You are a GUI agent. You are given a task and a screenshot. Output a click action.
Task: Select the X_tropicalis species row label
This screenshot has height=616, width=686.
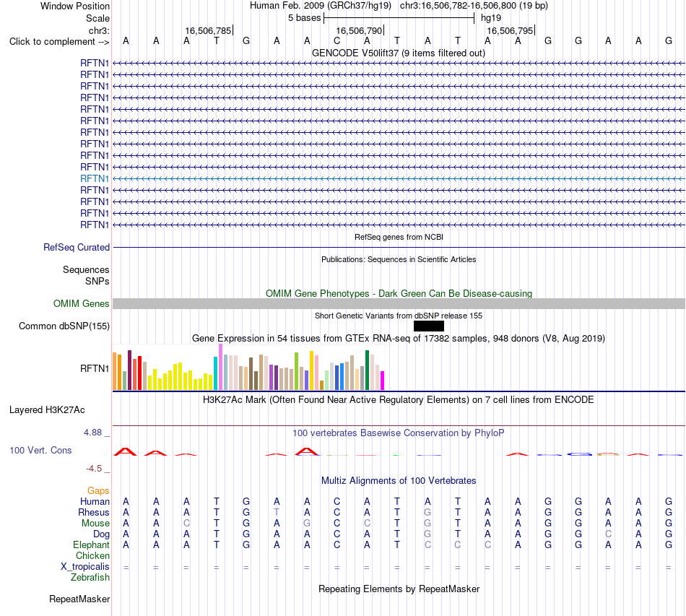point(85,567)
